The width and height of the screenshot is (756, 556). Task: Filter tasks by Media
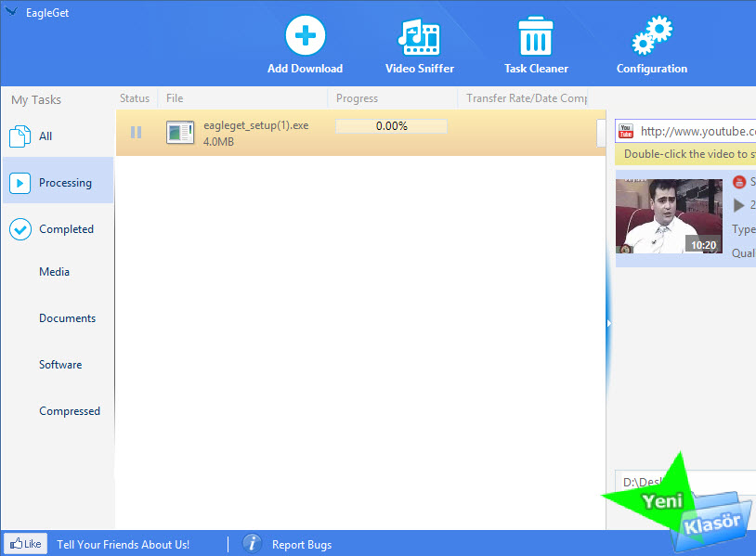[x=54, y=272]
